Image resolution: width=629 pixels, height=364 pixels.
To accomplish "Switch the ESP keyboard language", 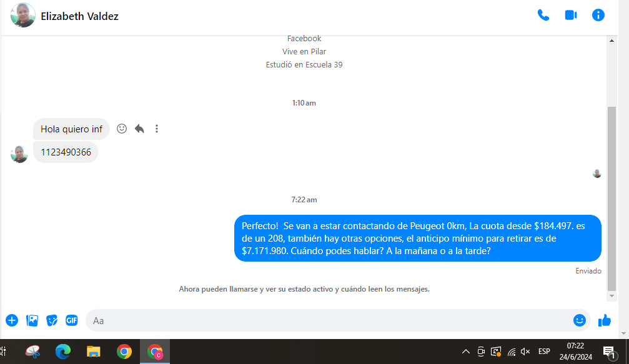I will [x=544, y=352].
